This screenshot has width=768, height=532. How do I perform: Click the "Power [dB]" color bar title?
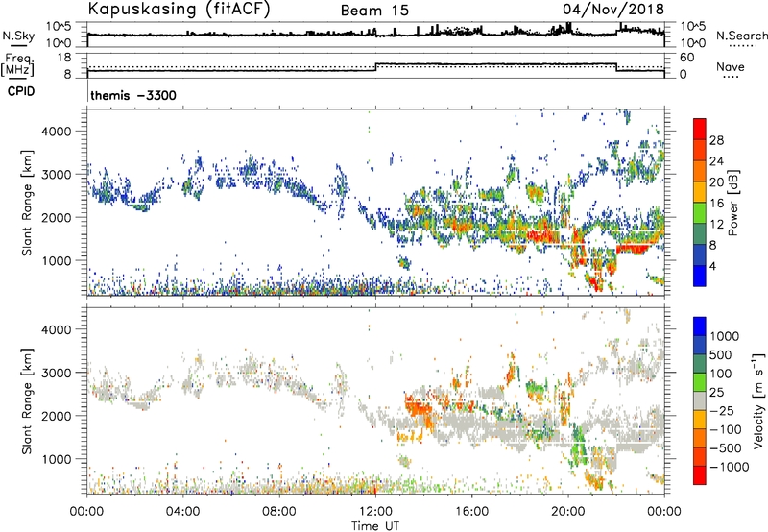click(732, 203)
